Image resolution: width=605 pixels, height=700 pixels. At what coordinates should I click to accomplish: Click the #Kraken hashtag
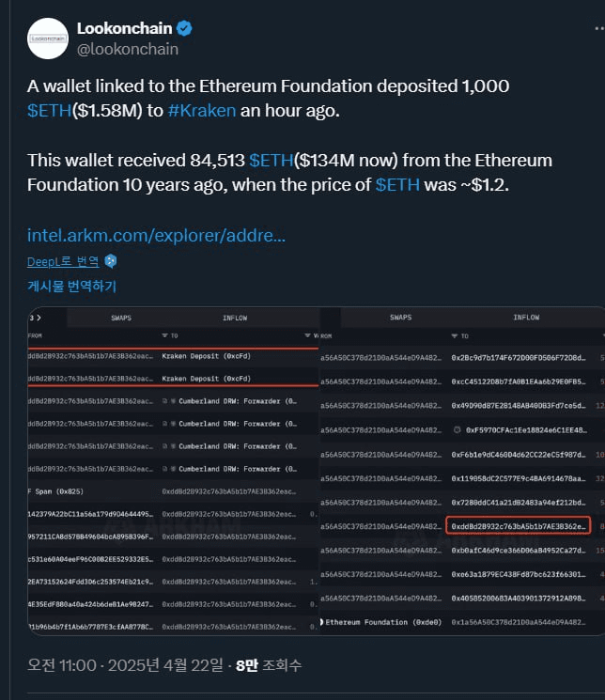point(201,111)
